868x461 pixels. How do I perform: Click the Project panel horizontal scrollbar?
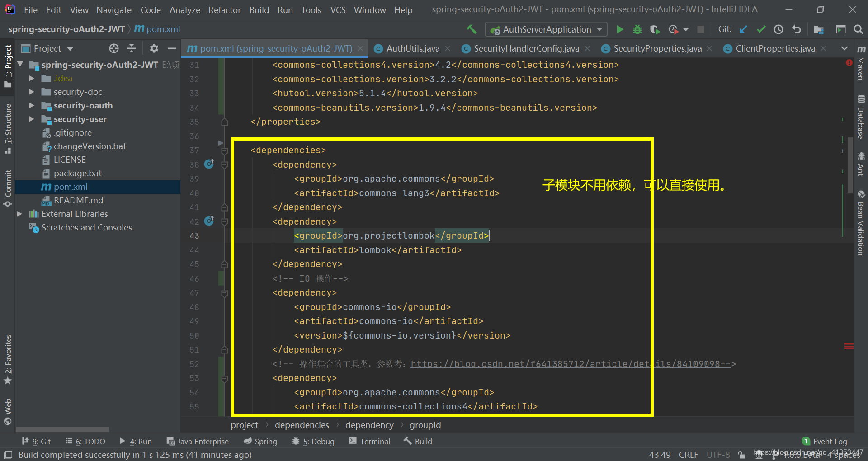pos(62,429)
